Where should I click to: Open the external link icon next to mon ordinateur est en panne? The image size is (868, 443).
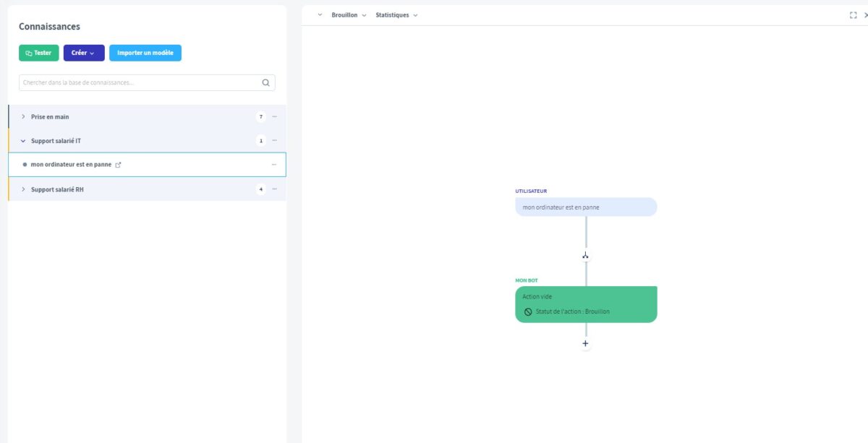click(x=118, y=164)
